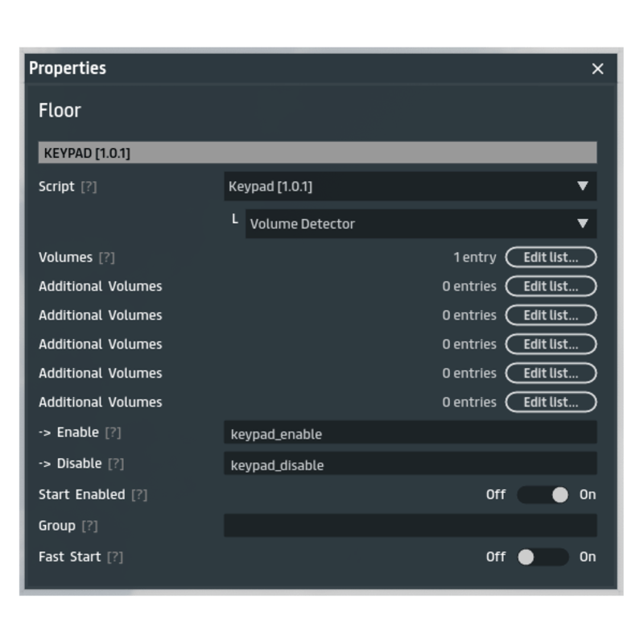644x644 pixels.
Task: Show help for the -> Disable field
Action: click(116, 464)
